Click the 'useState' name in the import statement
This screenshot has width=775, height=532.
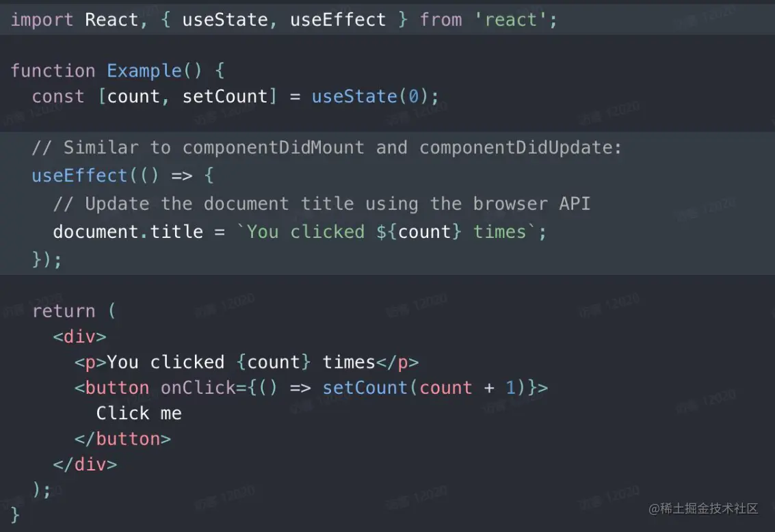coord(225,20)
